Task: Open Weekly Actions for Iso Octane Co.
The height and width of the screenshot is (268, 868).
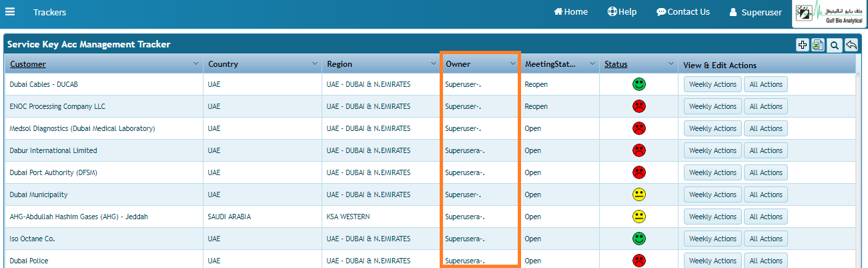Action: click(713, 239)
